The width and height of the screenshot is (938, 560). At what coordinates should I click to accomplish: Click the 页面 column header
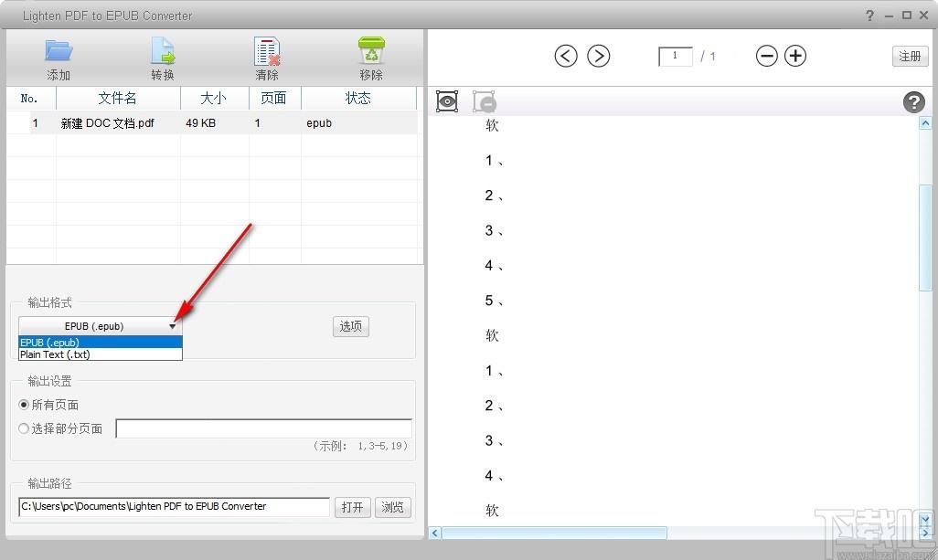pos(274,98)
